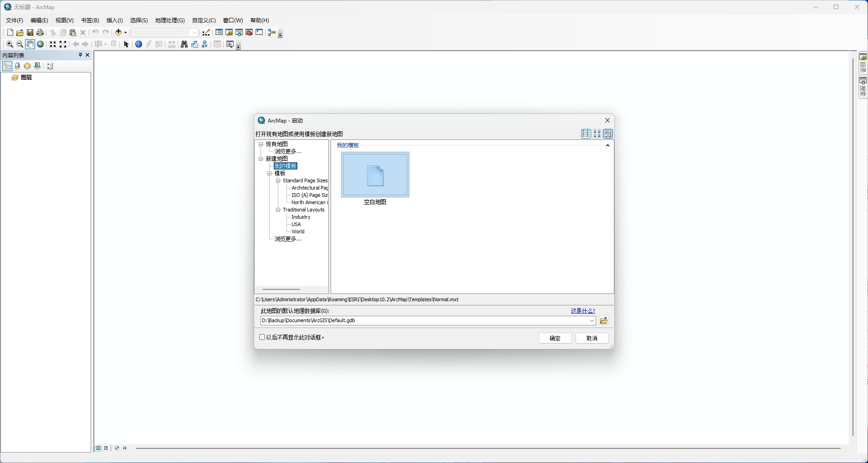Toggle auto-hide pin on 内容列表 panel
This screenshot has width=868, height=463.
[80, 55]
